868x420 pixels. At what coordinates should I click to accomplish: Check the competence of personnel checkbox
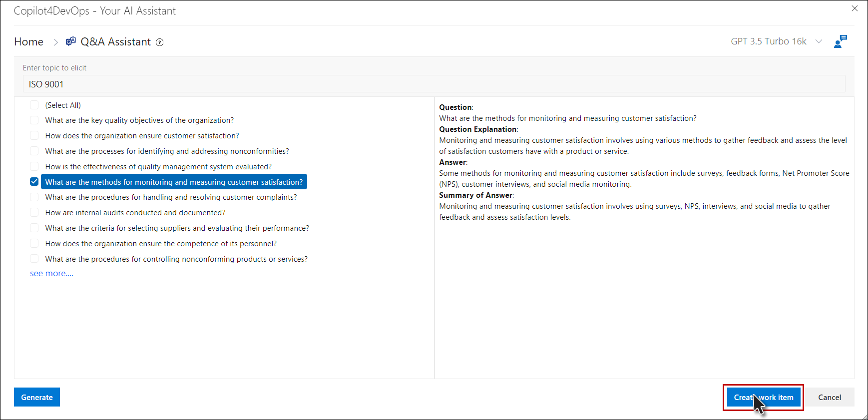click(x=34, y=243)
